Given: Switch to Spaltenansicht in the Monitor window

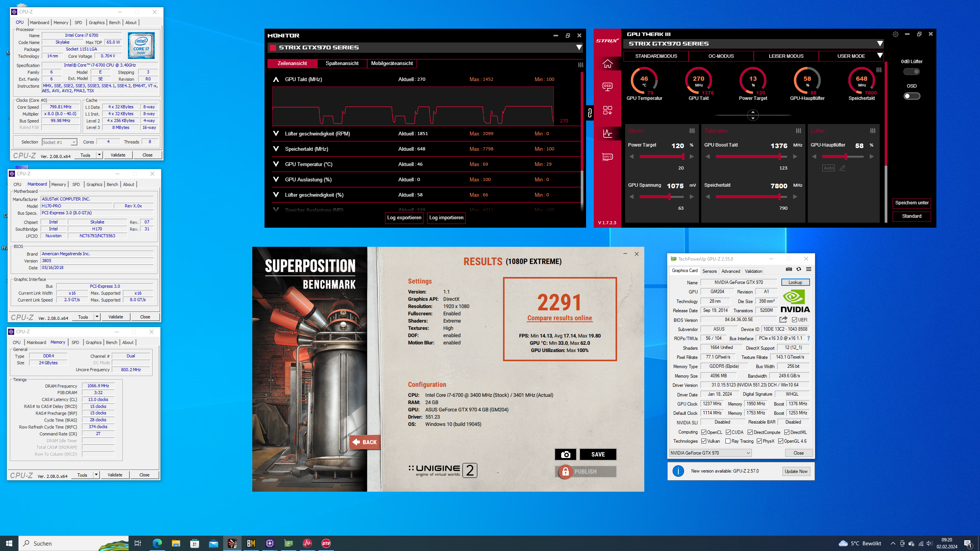Looking at the screenshot, I should (x=342, y=64).
